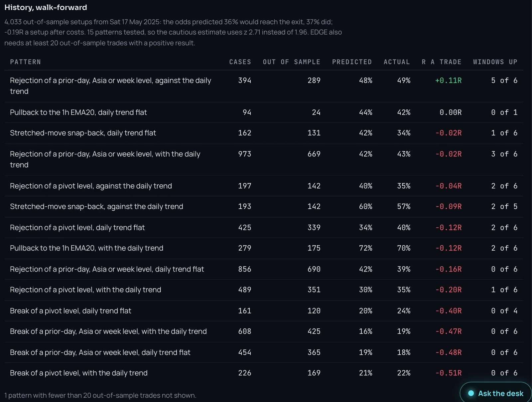
Task: Click the 0.00R trade value
Action: click(451, 112)
